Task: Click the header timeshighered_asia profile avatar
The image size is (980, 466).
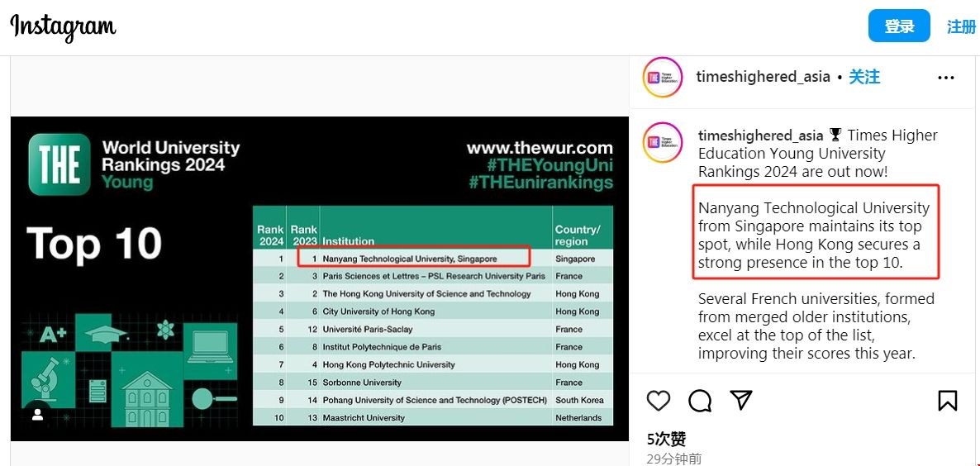Action: [x=663, y=78]
